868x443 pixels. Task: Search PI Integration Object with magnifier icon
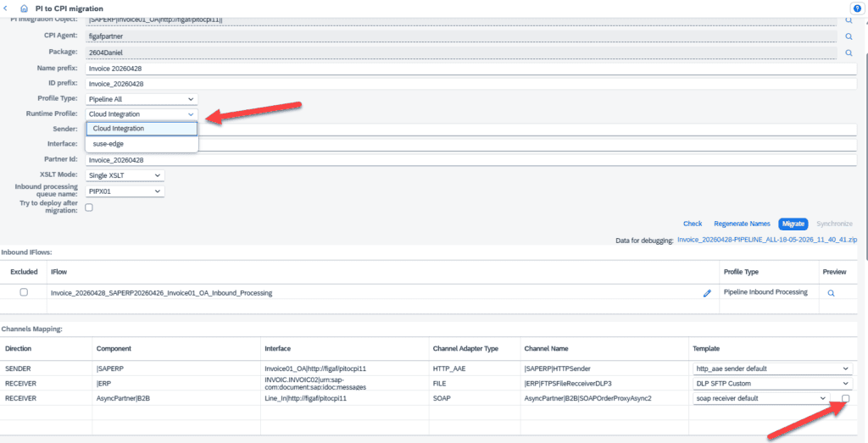[848, 20]
